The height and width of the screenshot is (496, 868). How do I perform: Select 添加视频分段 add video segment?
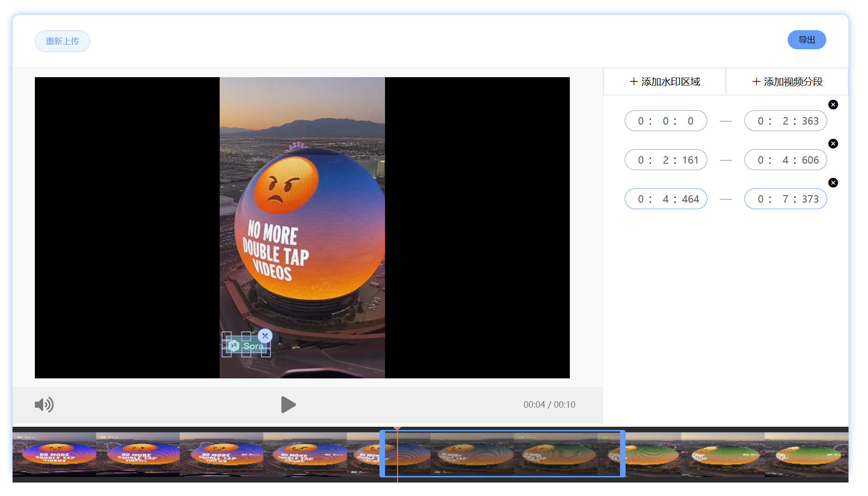click(x=787, y=82)
